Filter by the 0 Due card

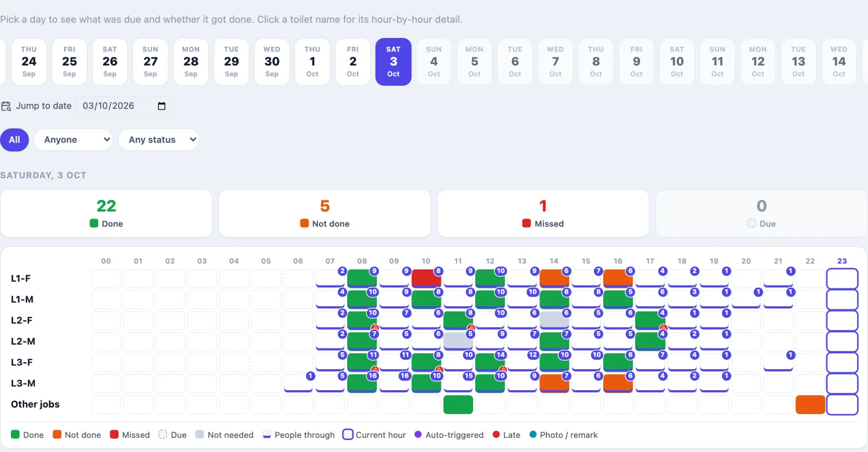coord(761,214)
